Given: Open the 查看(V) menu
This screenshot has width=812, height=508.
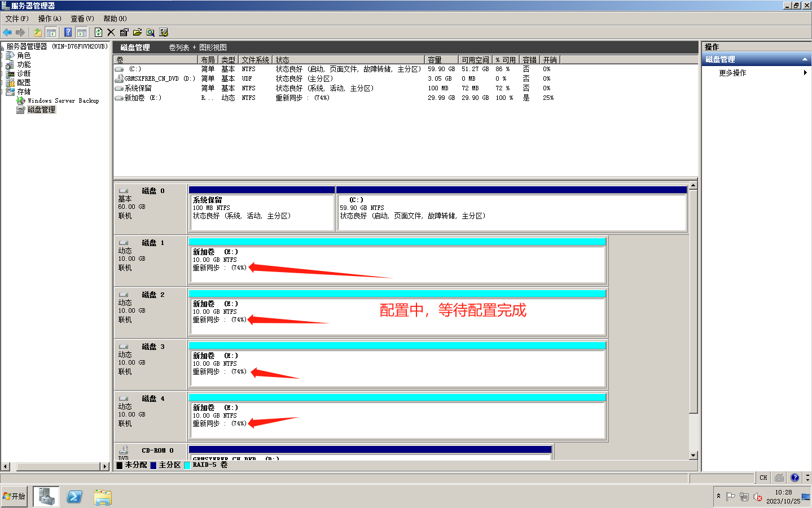Looking at the screenshot, I should (x=82, y=19).
